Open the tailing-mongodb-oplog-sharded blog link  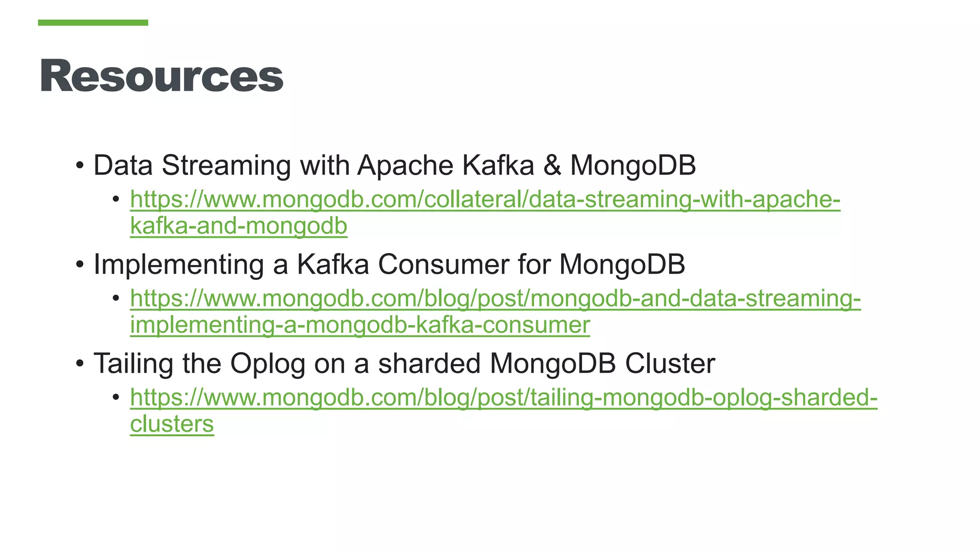click(503, 397)
